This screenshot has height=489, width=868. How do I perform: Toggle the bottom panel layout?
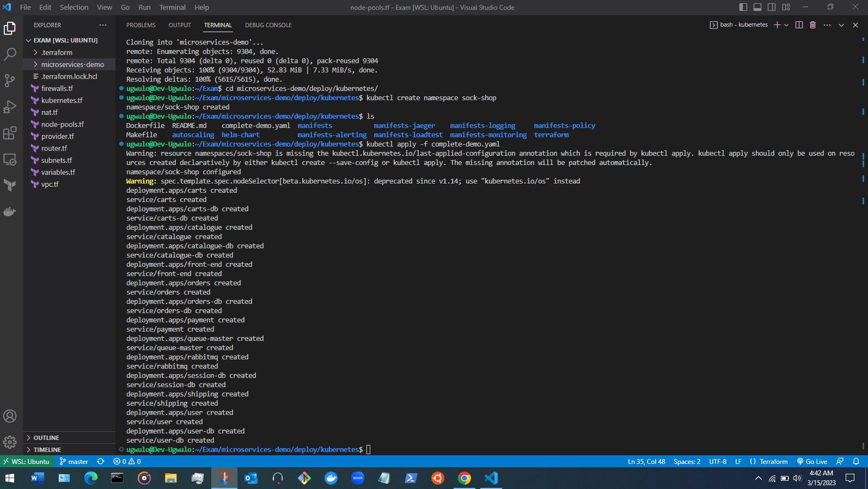(757, 7)
